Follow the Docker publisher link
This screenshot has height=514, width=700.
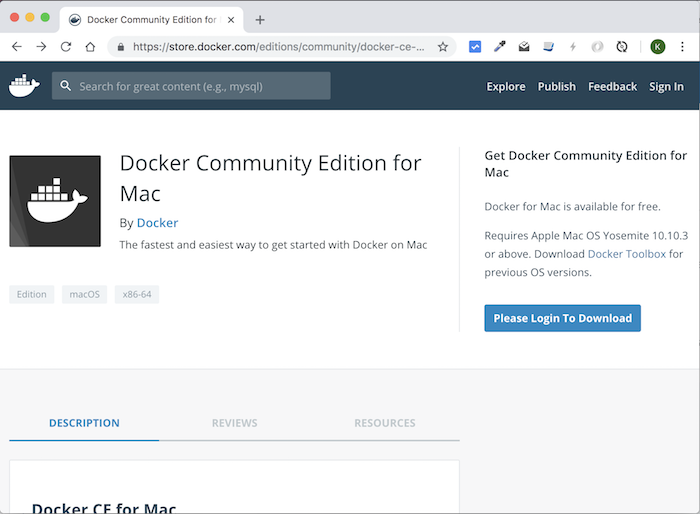coord(157,223)
